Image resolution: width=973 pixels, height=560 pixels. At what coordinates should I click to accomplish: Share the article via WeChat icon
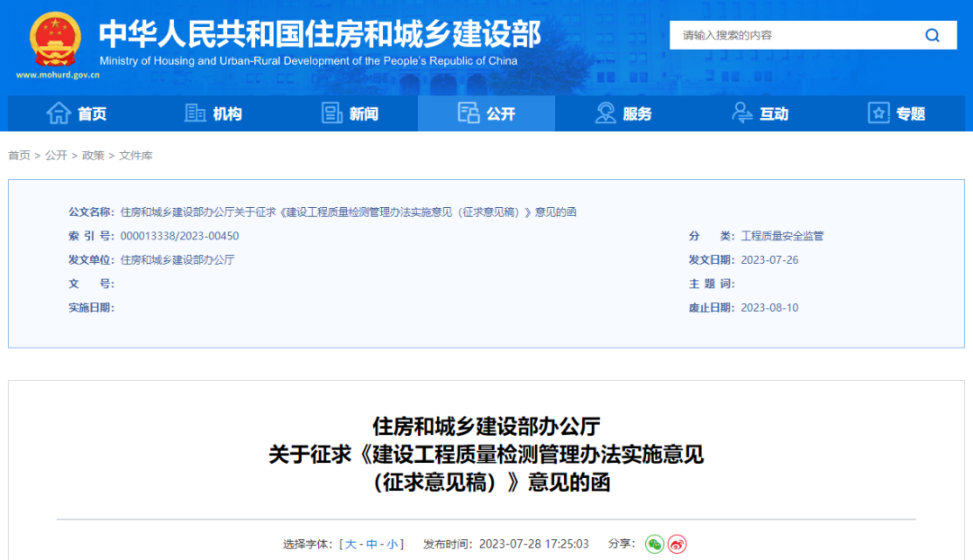[x=654, y=544]
